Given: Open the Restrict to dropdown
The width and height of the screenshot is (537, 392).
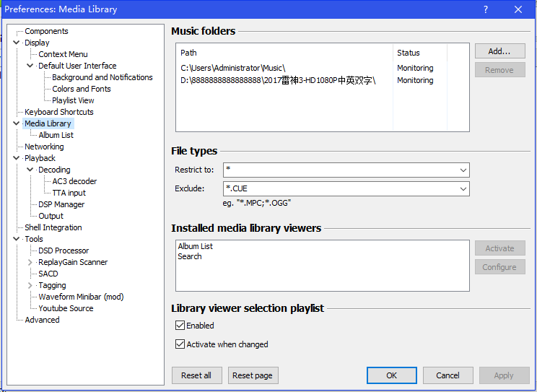Looking at the screenshot, I should [x=463, y=170].
